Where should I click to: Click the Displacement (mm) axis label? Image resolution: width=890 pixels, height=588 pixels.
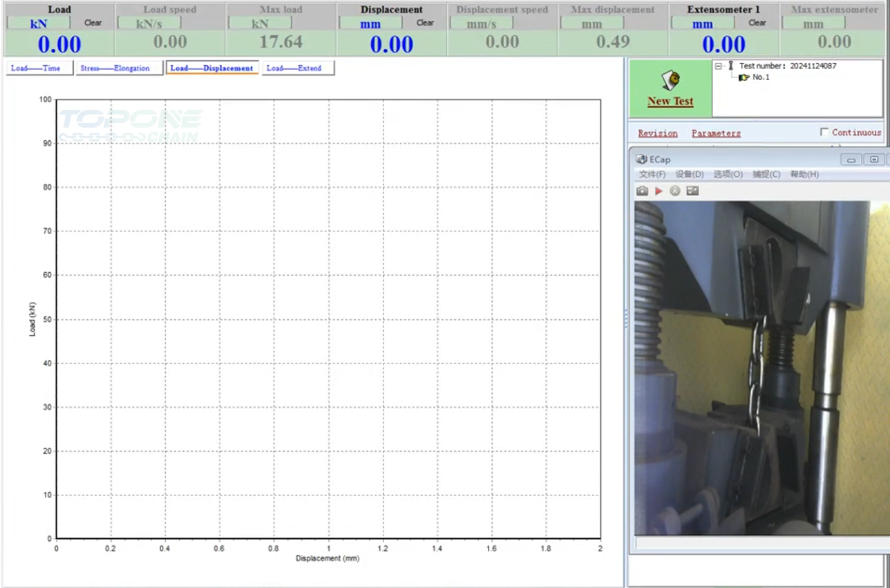[x=328, y=558]
